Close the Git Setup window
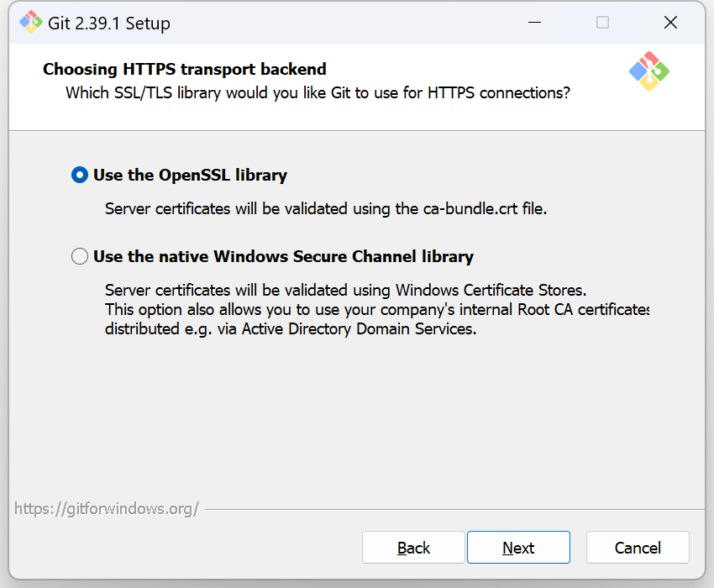Viewport: 714px width, 588px height. [x=670, y=23]
